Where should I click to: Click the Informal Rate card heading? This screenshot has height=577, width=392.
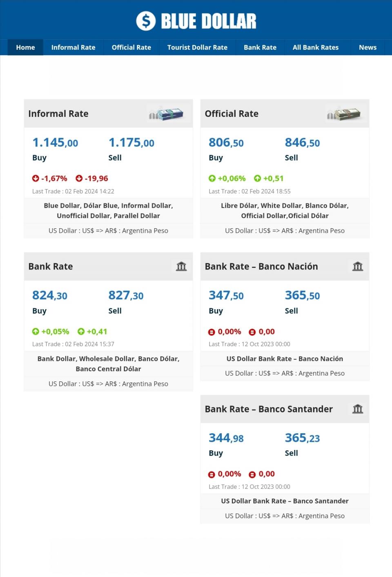coord(58,114)
